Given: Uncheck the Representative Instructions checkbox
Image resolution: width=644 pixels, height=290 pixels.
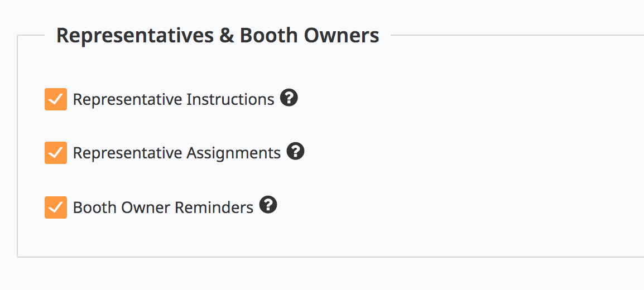Looking at the screenshot, I should 56,99.
